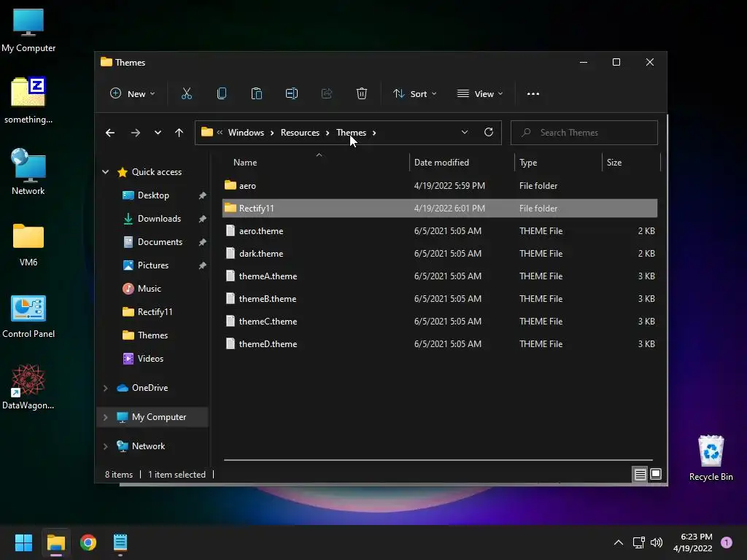
Task: Expand the OneDrive tree node
Action: click(105, 388)
